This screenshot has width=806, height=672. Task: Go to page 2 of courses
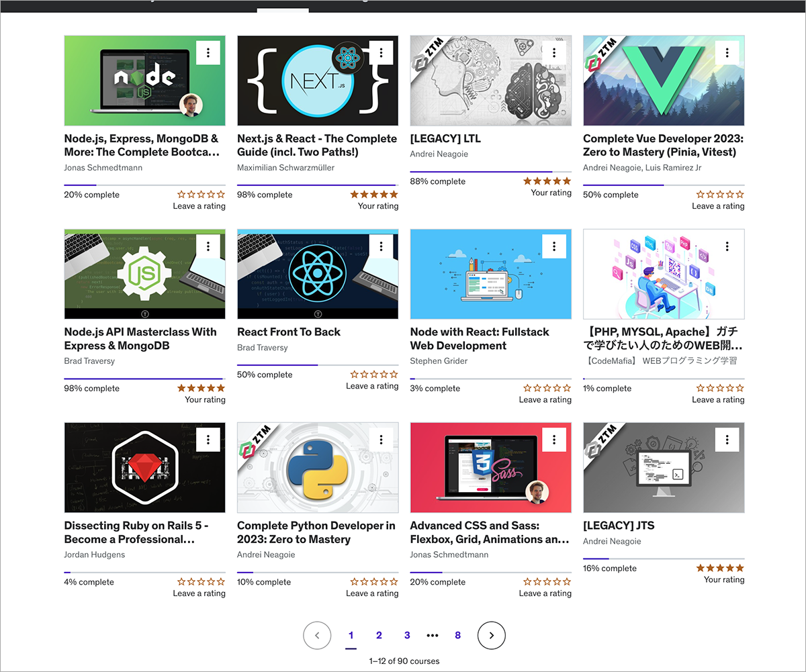(379, 635)
